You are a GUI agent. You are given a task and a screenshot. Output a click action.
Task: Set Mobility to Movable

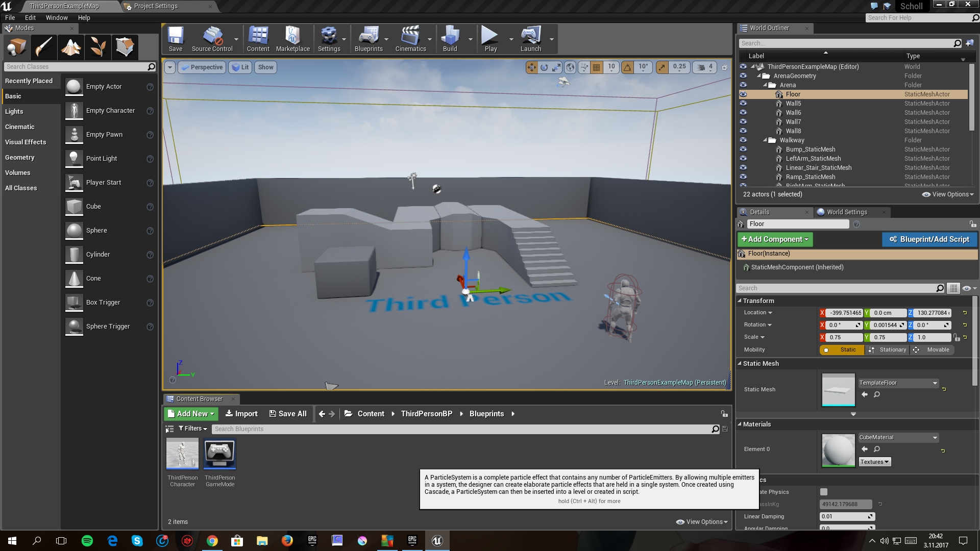tap(933, 350)
